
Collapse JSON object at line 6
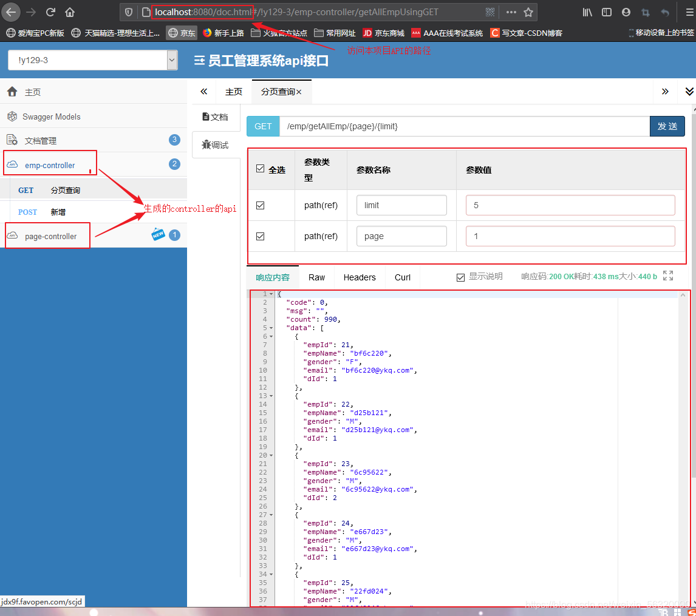[x=271, y=337]
